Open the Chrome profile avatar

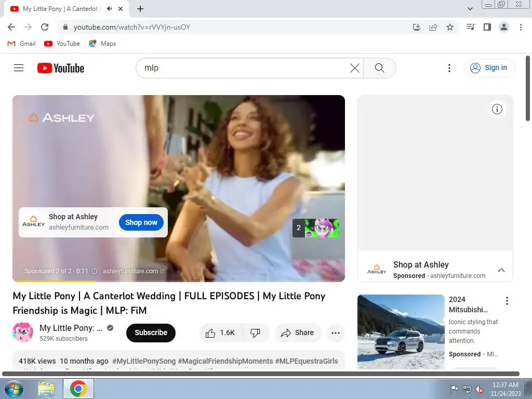504,27
